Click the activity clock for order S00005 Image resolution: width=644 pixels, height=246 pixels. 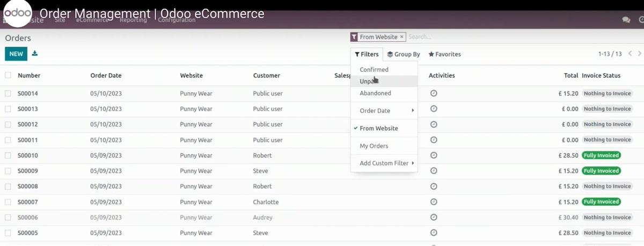pos(434,233)
